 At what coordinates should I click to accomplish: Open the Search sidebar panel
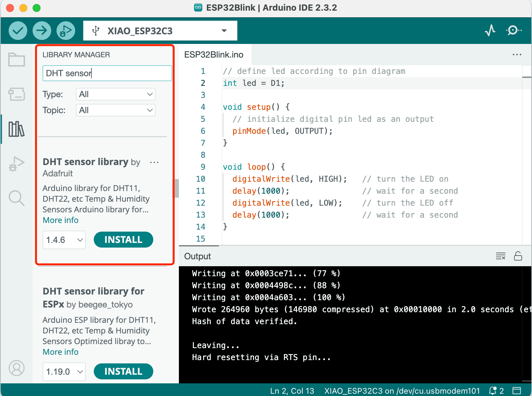[17, 198]
